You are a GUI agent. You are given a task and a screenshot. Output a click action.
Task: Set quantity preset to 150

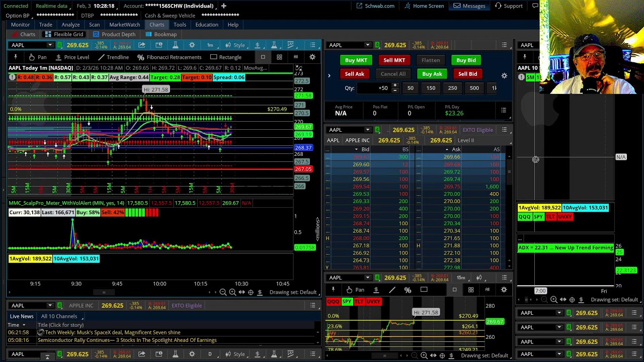(x=431, y=88)
